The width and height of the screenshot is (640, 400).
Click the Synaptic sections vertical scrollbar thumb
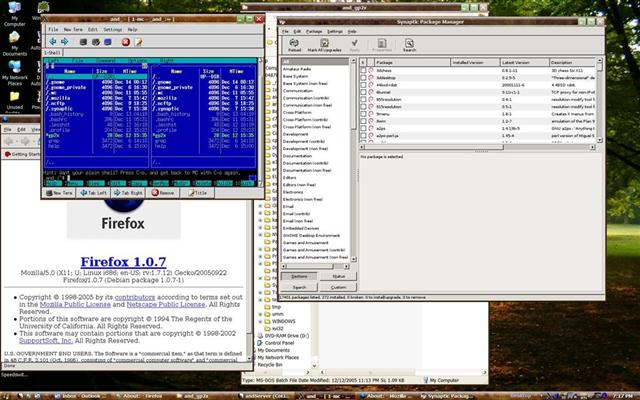click(353, 94)
